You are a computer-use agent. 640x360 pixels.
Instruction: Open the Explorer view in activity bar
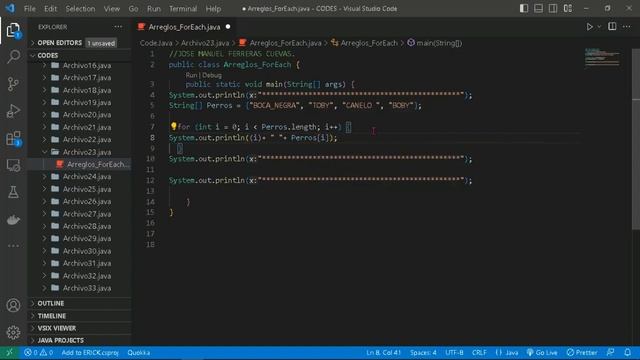coord(13,30)
